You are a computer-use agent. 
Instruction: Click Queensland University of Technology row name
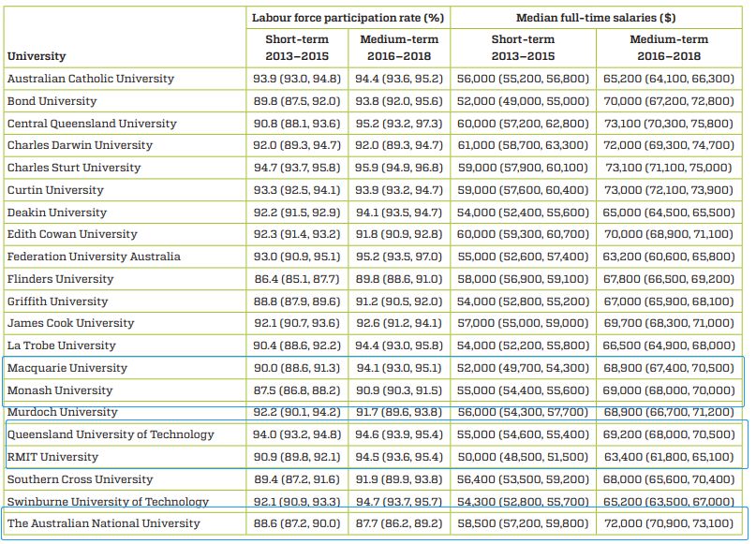pyautogui.click(x=111, y=434)
